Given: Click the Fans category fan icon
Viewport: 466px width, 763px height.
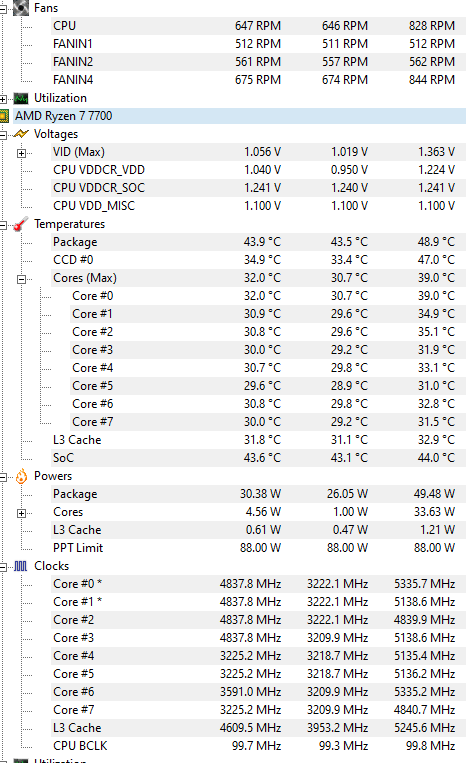Looking at the screenshot, I should [x=21, y=8].
